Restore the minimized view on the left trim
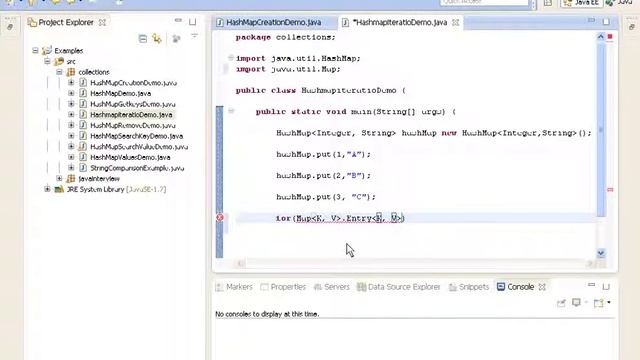 10,27
